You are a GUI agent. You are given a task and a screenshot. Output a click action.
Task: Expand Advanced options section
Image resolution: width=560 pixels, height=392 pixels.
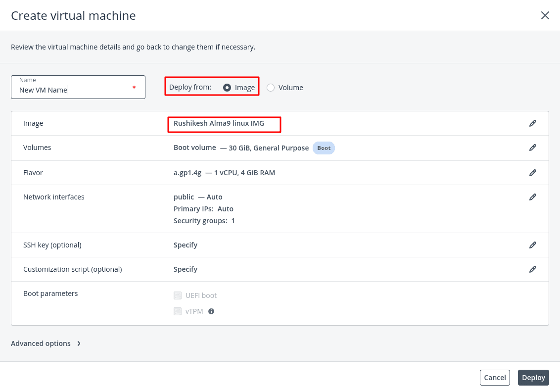(46, 343)
